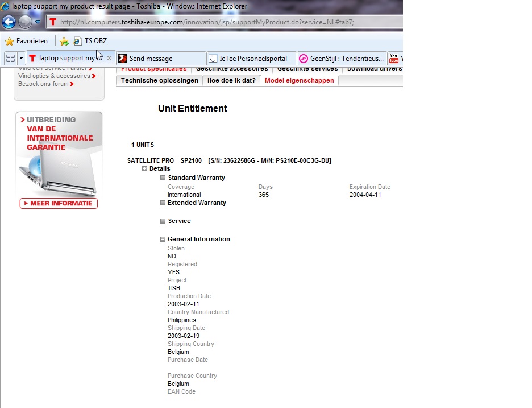Screen dimensions: 532x408
Task: Click the Coverage column label
Action: coord(181,187)
